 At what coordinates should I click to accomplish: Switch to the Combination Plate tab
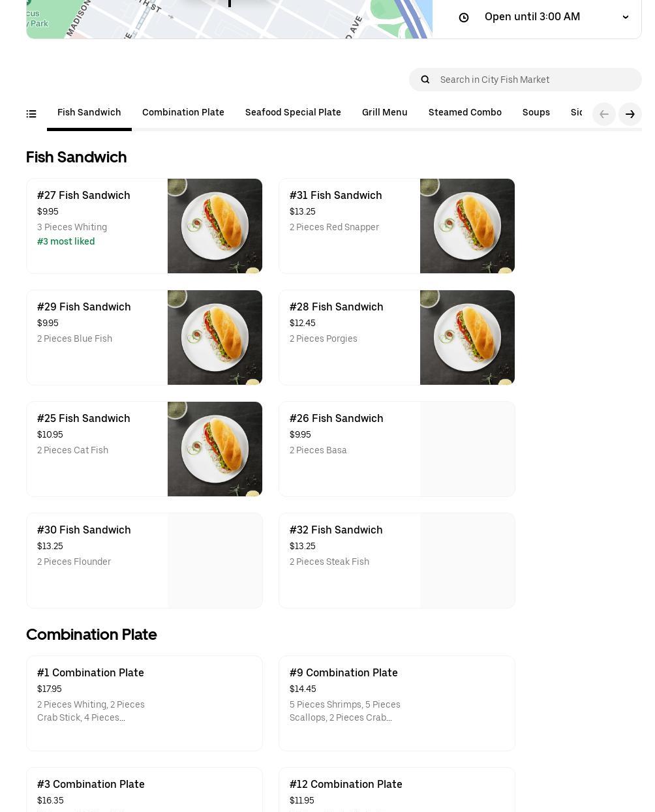click(183, 113)
